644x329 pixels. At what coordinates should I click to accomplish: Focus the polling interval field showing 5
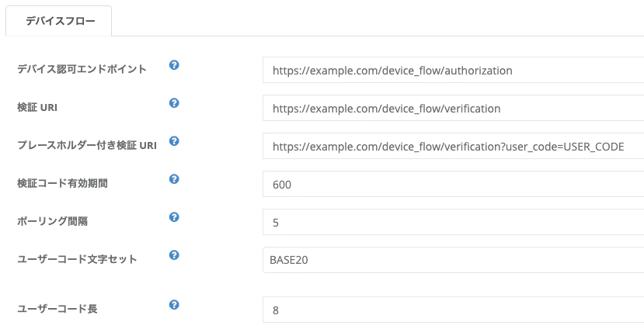(x=454, y=223)
